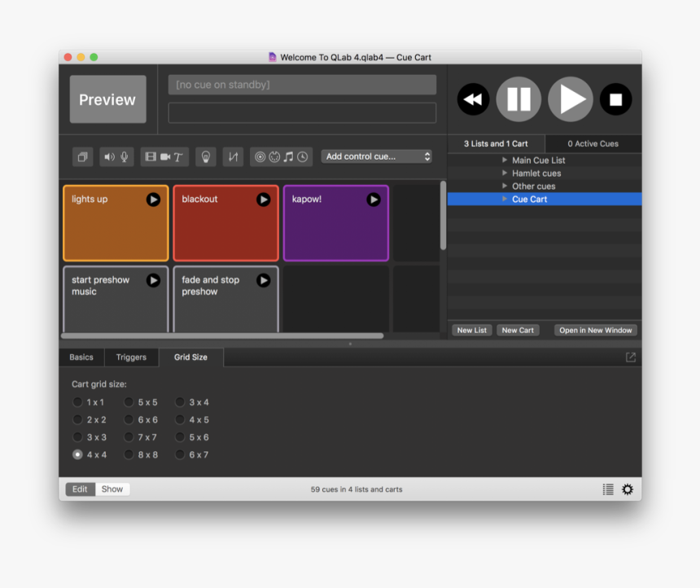The height and width of the screenshot is (588, 700).
Task: Add an Audio cue with speaker icon
Action: pyautogui.click(x=109, y=157)
